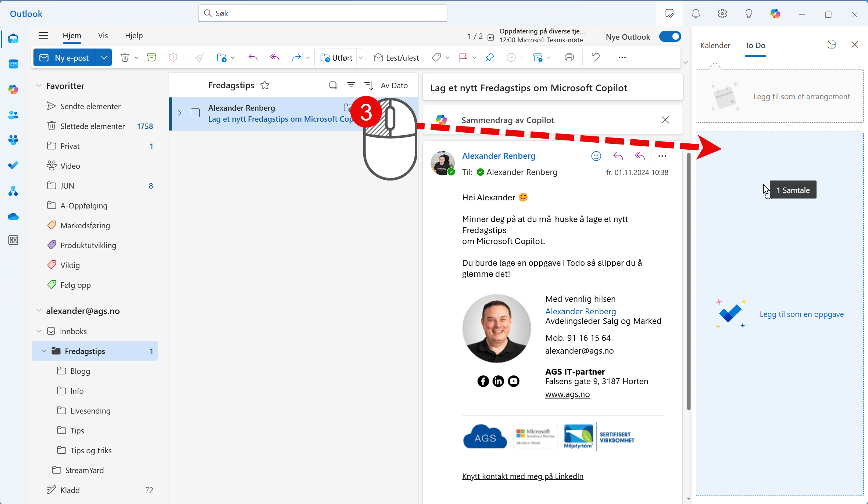Check the Alexander Renberg message checkbox
The height and width of the screenshot is (504, 868).
click(x=195, y=113)
